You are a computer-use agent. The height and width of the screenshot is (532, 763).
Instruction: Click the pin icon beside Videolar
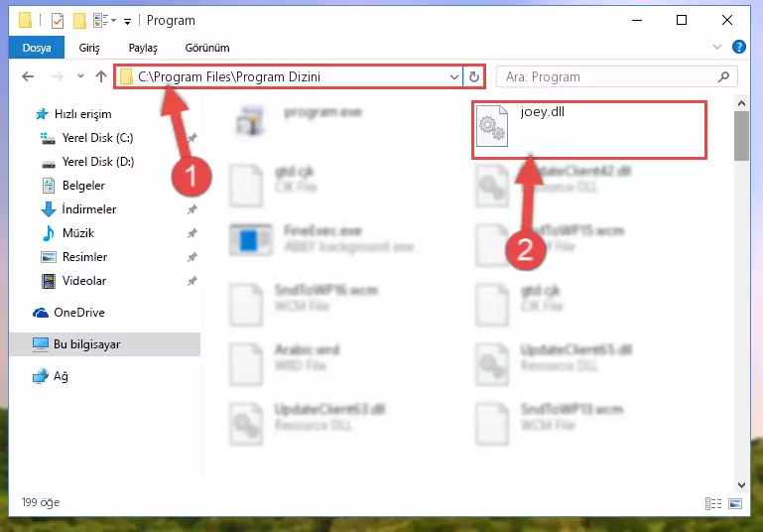coord(192,281)
